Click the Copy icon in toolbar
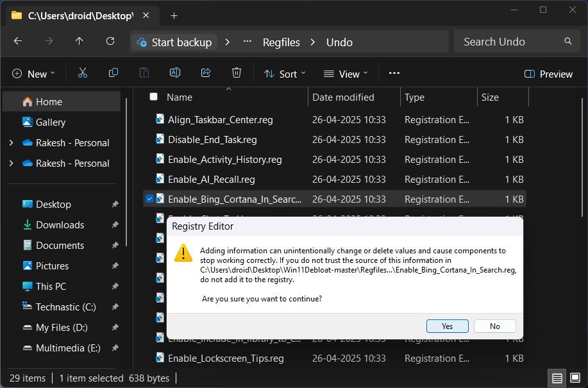 [113, 73]
